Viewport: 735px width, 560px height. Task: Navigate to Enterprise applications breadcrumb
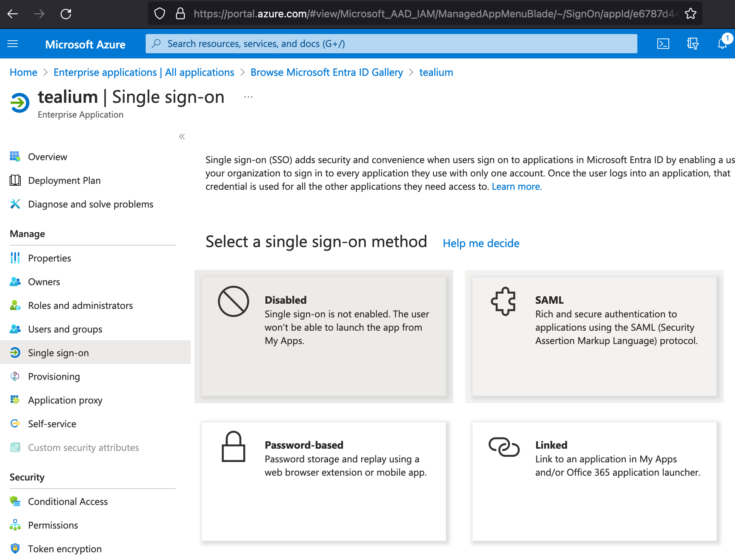tap(144, 72)
